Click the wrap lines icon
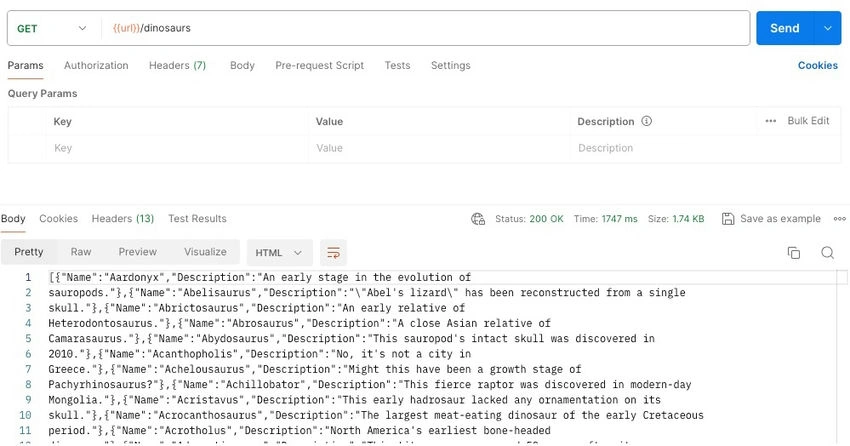The image size is (850, 446). click(x=333, y=253)
